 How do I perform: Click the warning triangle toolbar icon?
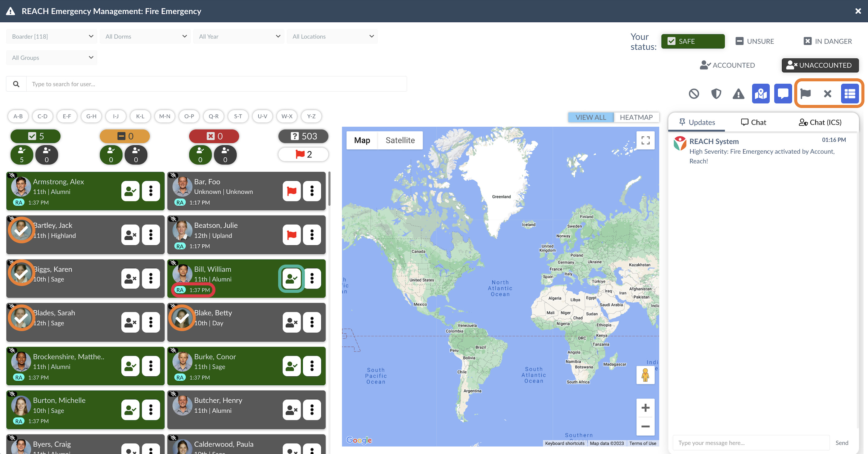point(738,94)
